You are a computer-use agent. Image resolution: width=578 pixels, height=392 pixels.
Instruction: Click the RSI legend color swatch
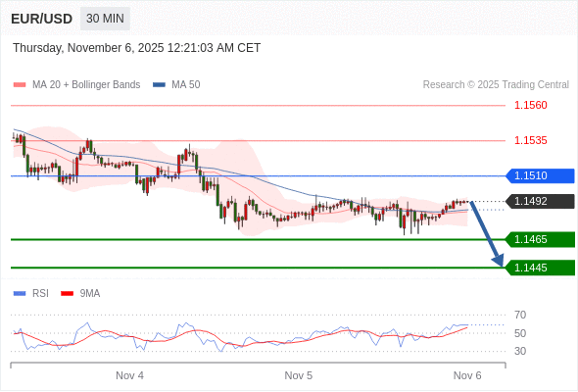(x=20, y=294)
